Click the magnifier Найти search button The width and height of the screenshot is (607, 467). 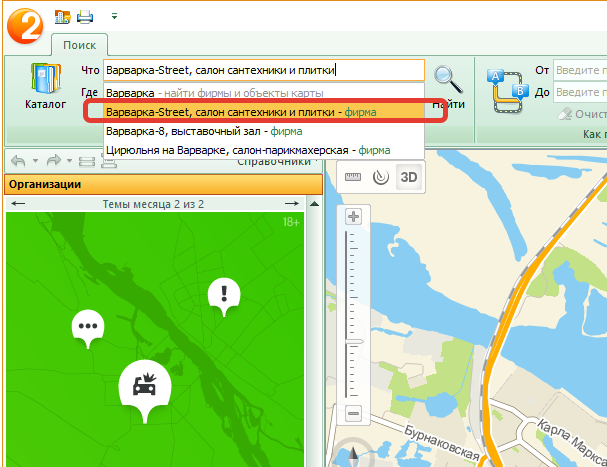click(x=448, y=87)
